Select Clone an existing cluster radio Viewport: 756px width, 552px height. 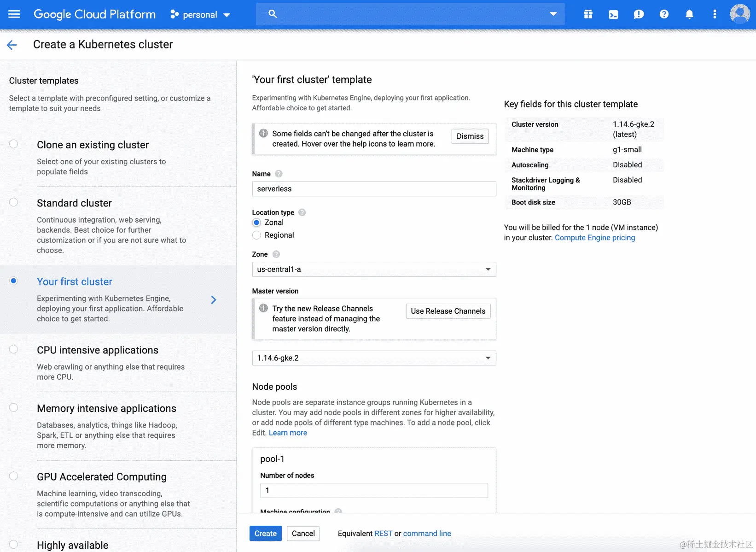[14, 144]
